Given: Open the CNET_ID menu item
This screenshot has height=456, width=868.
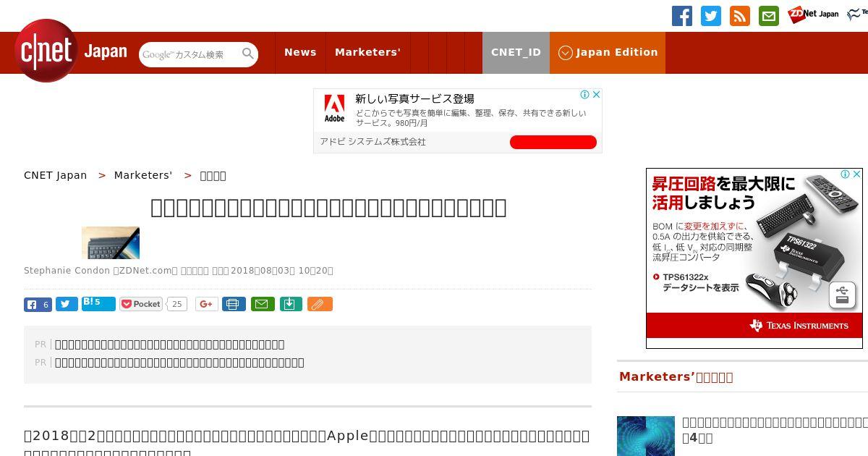Looking at the screenshot, I should pyautogui.click(x=516, y=52).
